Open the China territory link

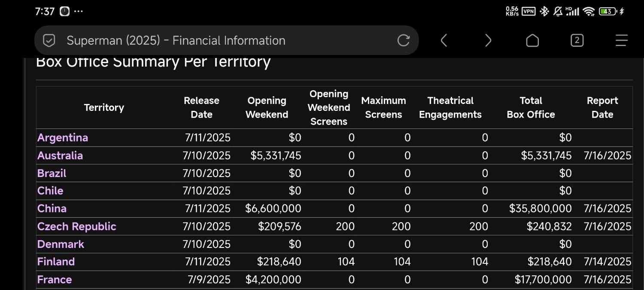(x=52, y=209)
